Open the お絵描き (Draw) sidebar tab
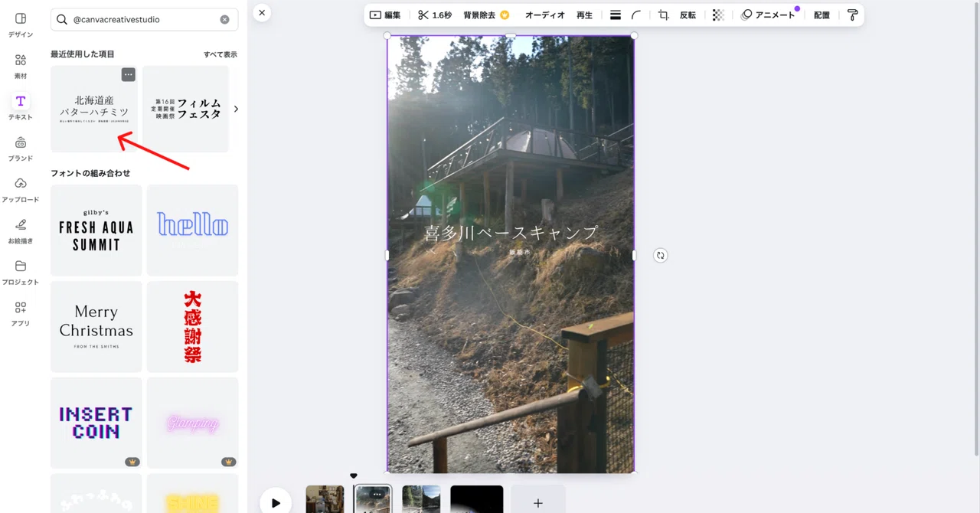This screenshot has height=513, width=980. (20, 231)
